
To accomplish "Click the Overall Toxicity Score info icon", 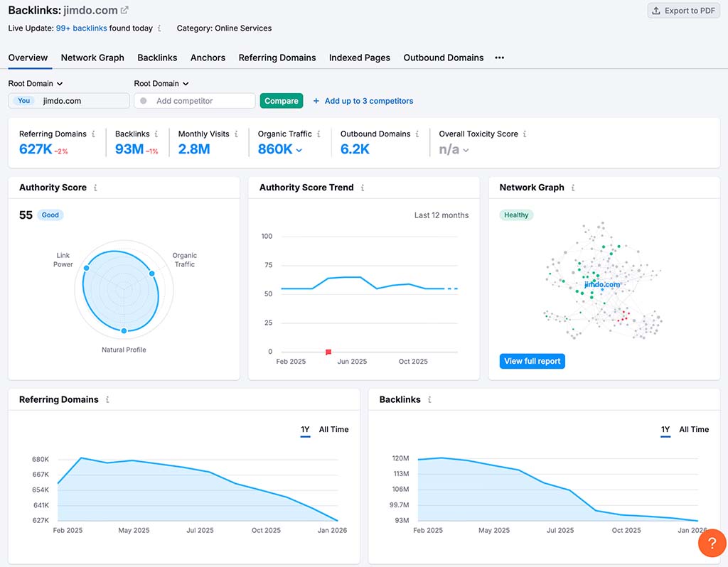I will point(525,134).
